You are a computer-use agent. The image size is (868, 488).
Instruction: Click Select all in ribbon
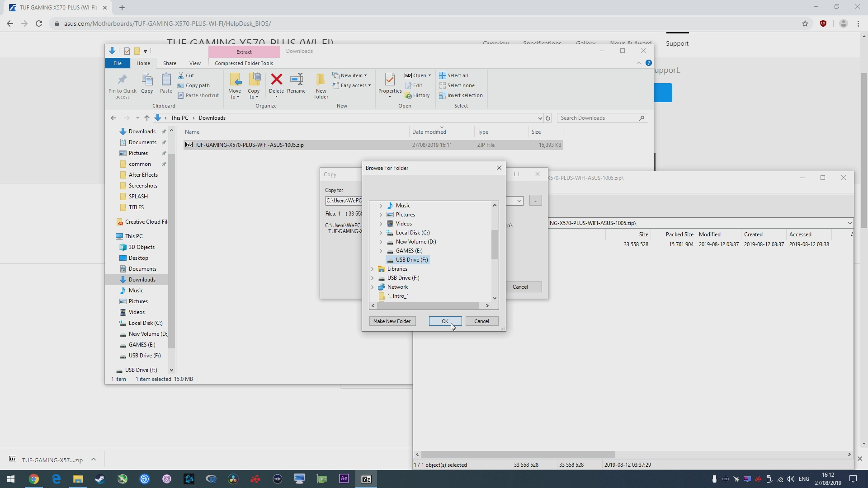(x=453, y=75)
